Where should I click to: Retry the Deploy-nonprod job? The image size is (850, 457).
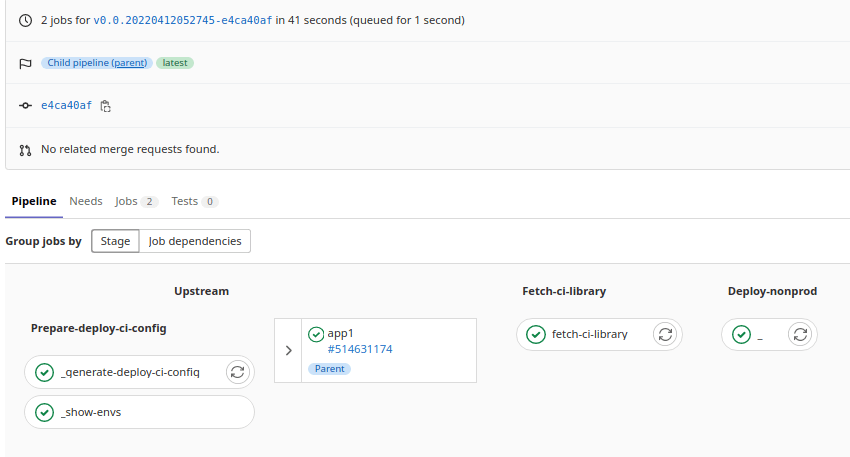pos(799,334)
